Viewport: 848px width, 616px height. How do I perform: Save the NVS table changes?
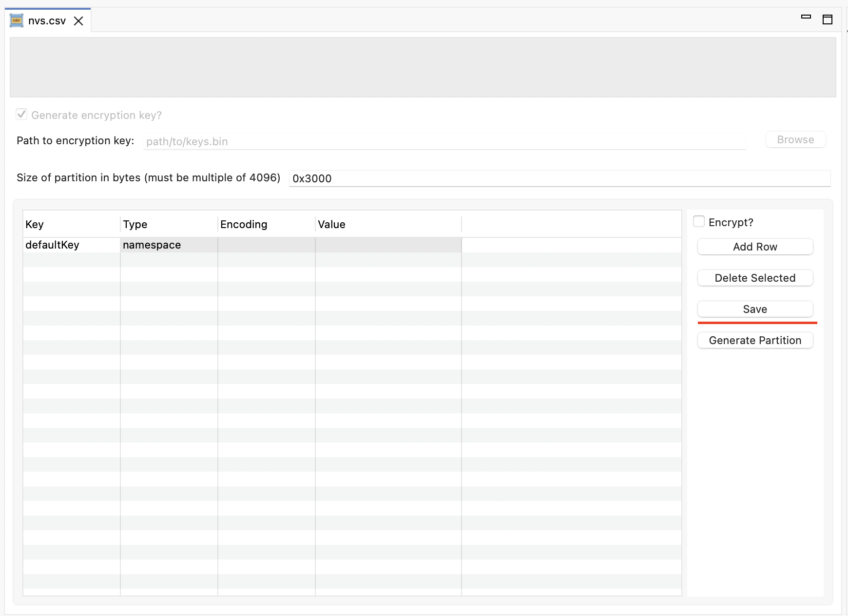(755, 309)
